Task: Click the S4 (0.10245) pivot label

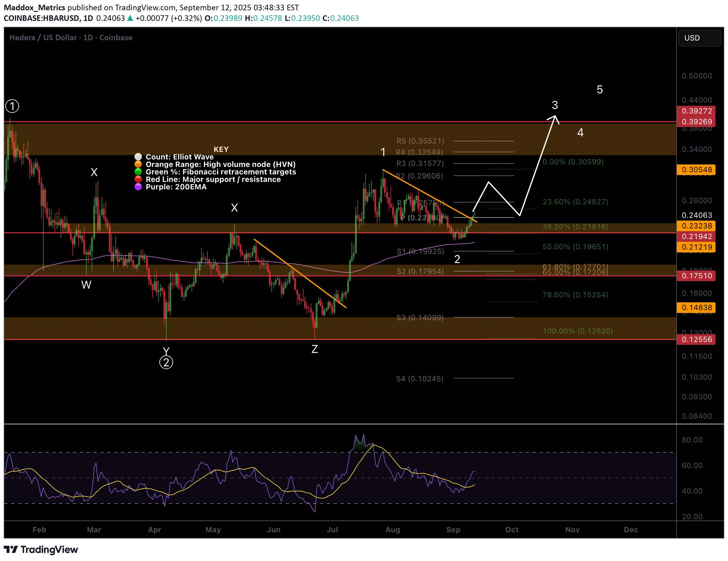Action: point(420,379)
